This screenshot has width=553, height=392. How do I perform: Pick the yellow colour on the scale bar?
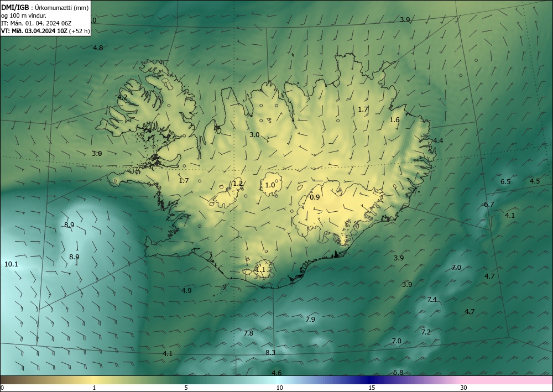(x=93, y=380)
